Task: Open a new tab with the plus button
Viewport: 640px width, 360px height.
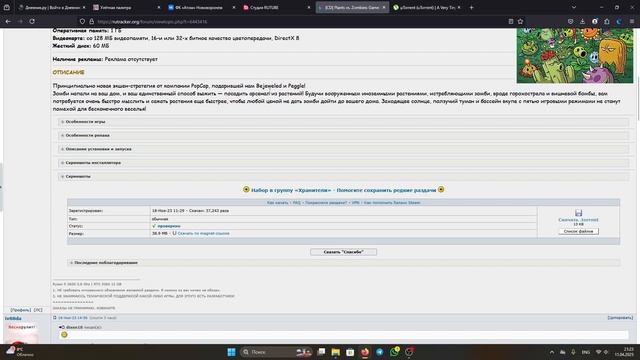Action: pyautogui.click(x=471, y=7)
